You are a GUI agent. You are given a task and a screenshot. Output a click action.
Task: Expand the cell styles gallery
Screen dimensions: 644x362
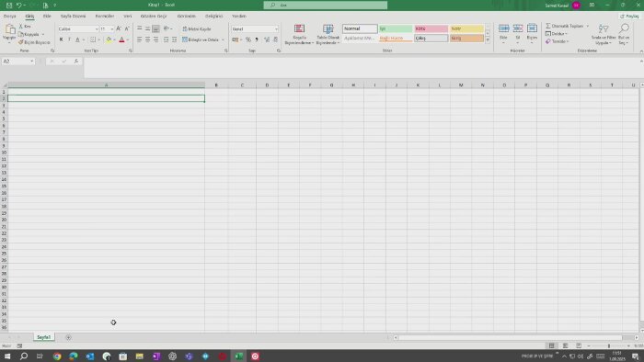488,40
